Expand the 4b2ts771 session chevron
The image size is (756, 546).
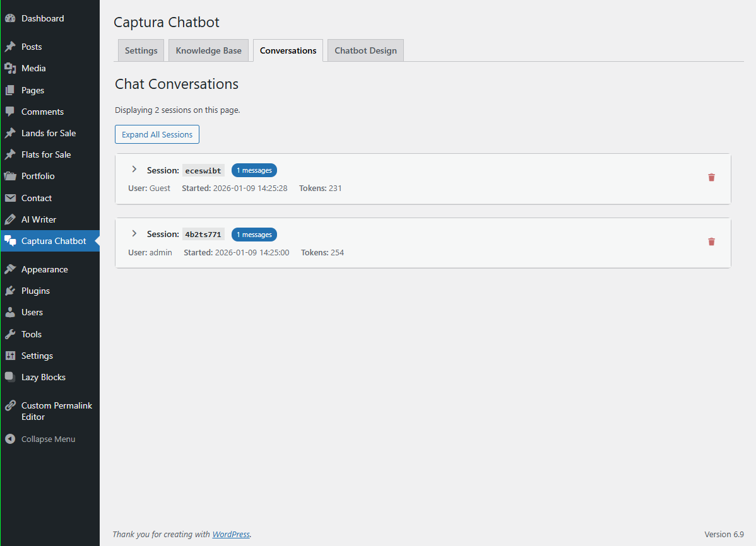[134, 233]
